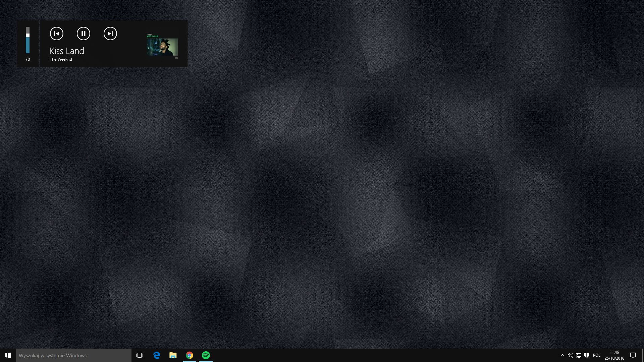
Task: Open the Action Center notifications
Action: (633, 355)
